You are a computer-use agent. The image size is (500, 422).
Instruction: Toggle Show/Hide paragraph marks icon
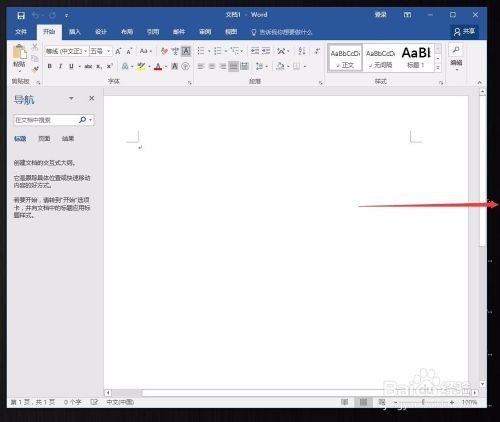(x=317, y=51)
